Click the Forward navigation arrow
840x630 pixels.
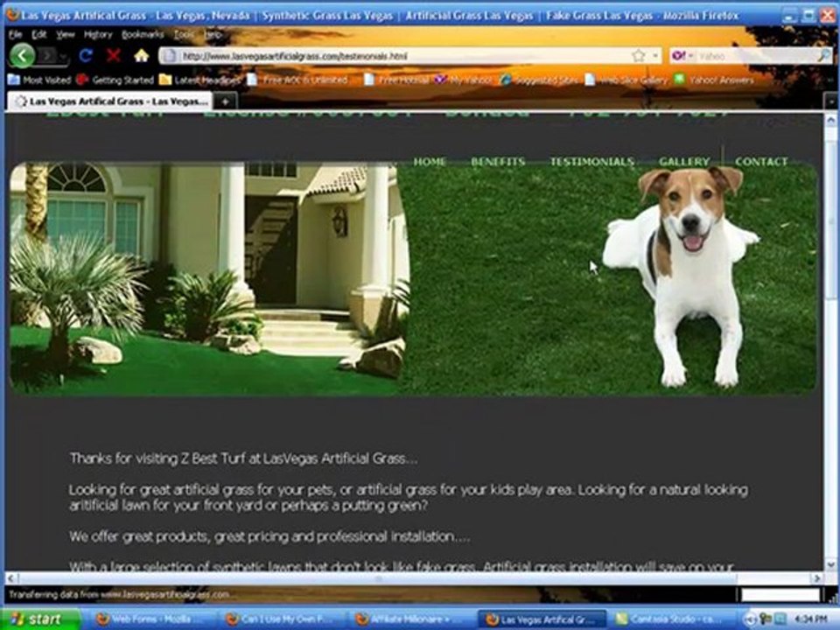tap(47, 55)
